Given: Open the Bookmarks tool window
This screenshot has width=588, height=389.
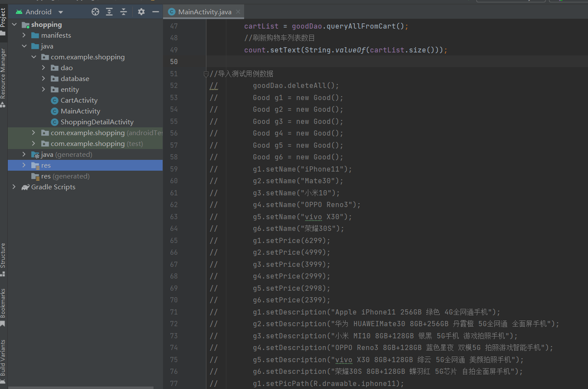Looking at the screenshot, I should 3,305.
